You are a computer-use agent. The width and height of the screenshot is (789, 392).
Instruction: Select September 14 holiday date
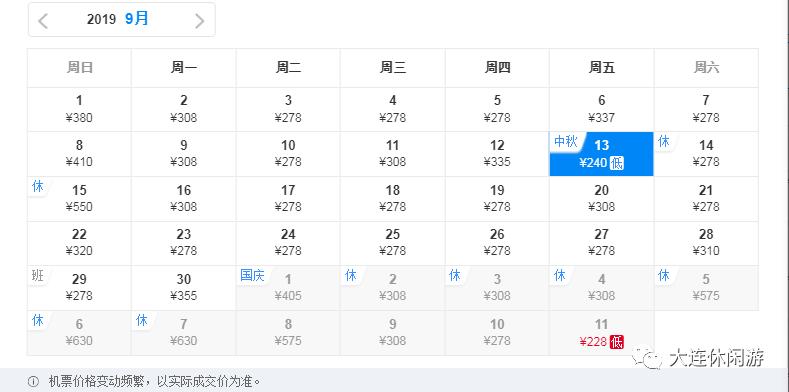click(706, 154)
